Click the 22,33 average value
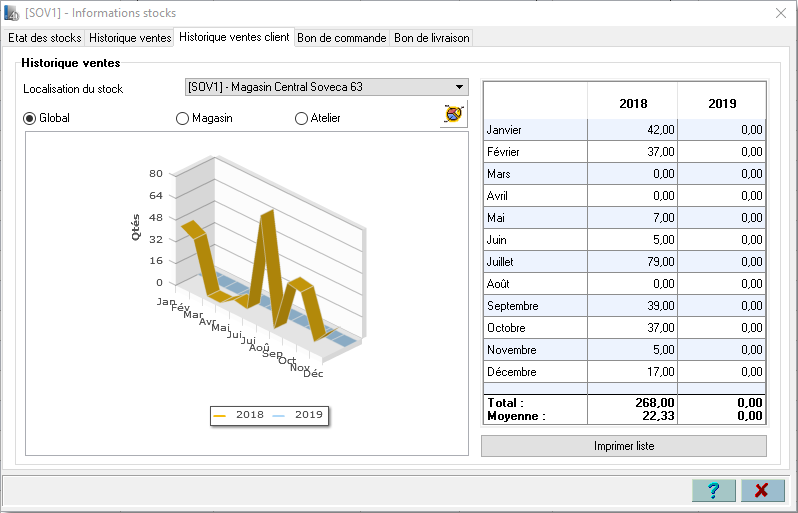The height and width of the screenshot is (513, 798). (x=658, y=416)
